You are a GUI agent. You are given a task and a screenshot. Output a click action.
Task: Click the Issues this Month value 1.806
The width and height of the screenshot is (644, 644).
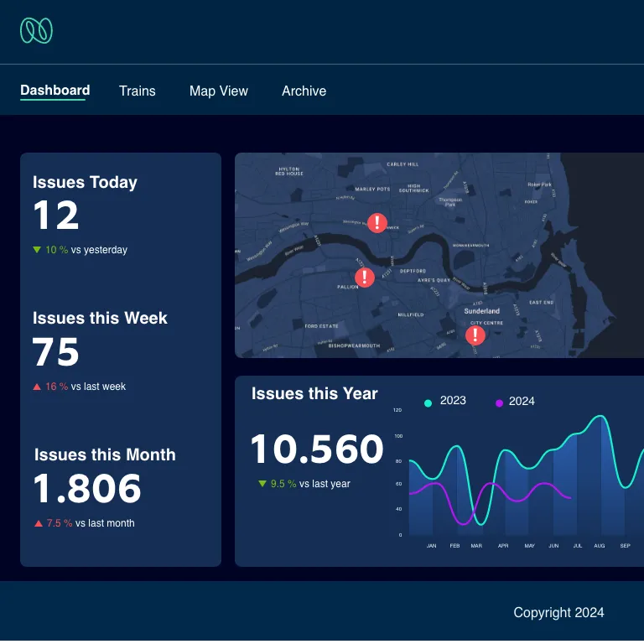(x=87, y=489)
